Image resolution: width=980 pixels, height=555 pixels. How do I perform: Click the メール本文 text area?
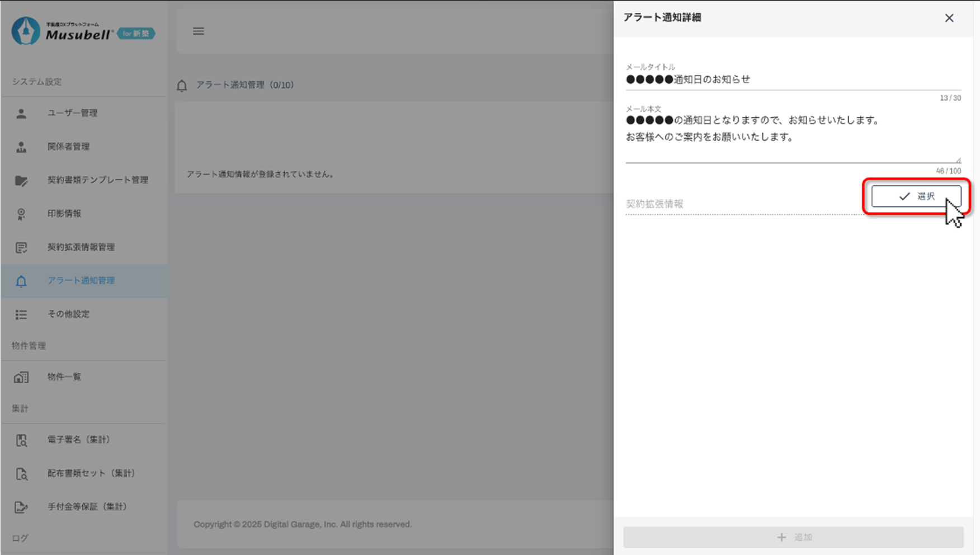tap(793, 137)
